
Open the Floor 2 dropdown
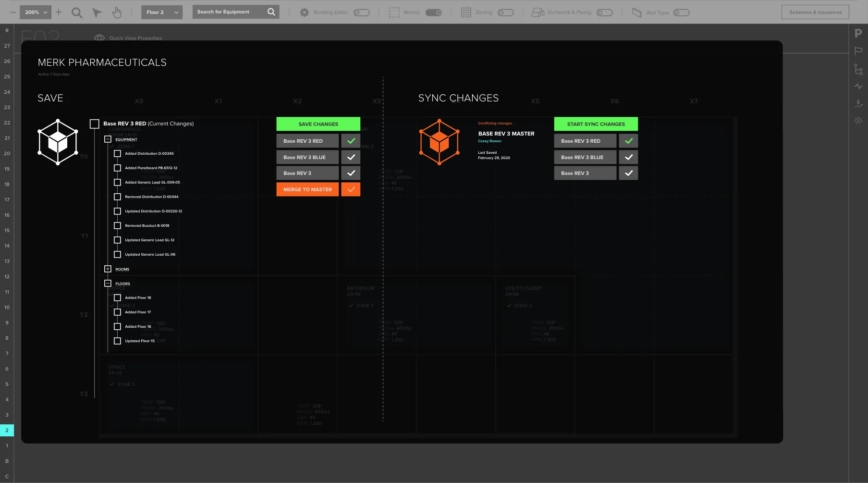[162, 12]
